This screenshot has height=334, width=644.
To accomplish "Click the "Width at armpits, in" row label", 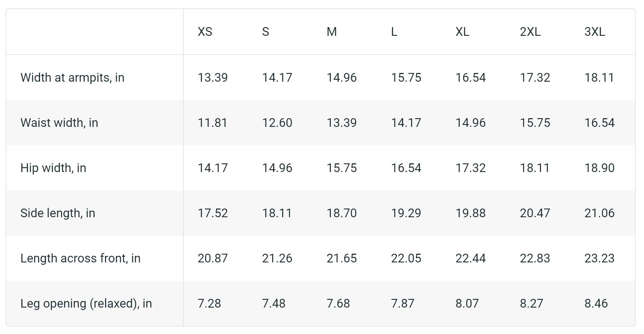I will tap(72, 78).
